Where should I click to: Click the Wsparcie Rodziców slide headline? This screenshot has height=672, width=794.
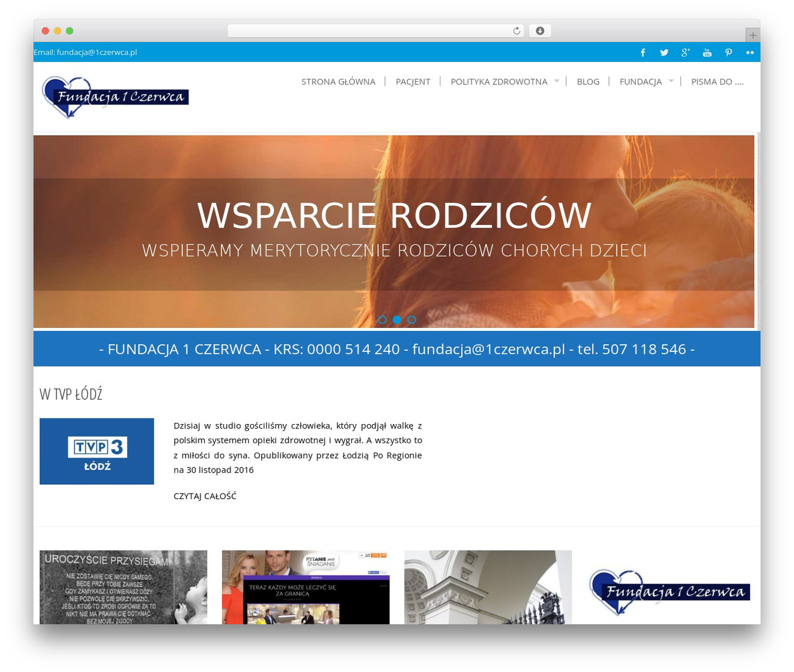(x=395, y=216)
